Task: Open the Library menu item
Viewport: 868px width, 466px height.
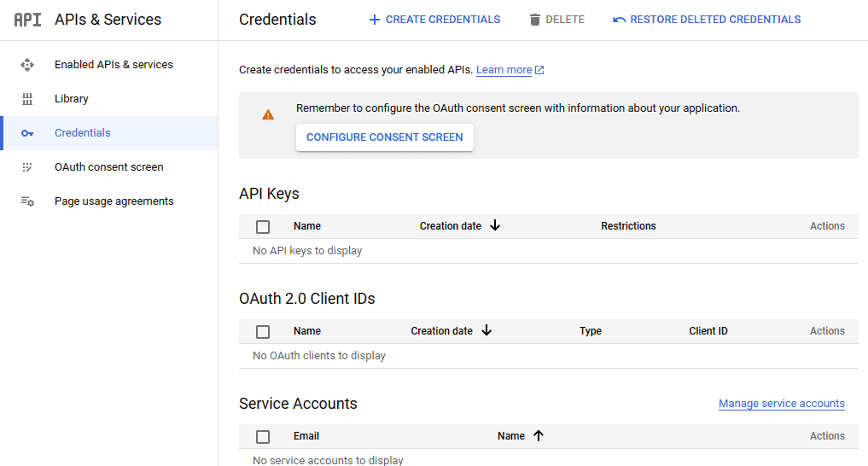Action: 109,99
